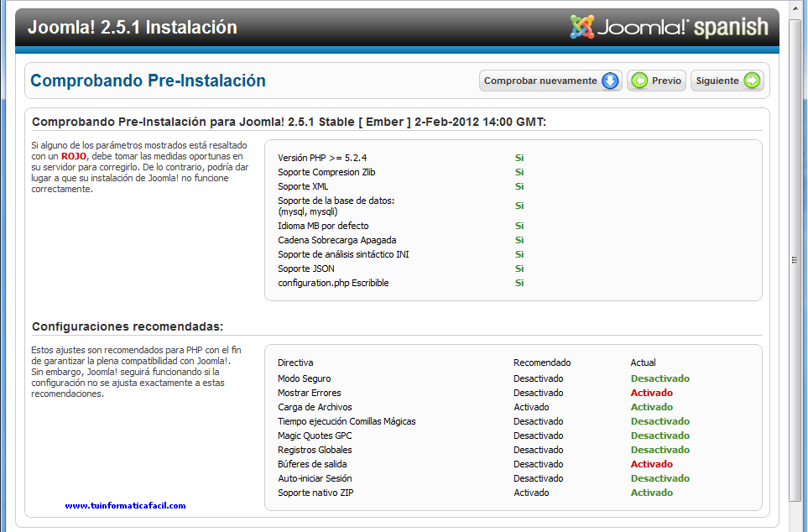Click the scrollbar up arrow at top

795,8
